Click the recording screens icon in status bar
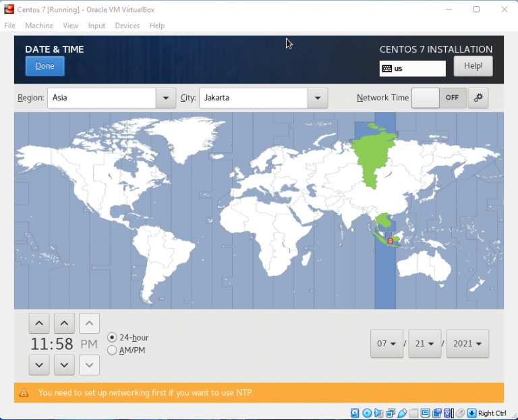The image size is (518, 420). pyautogui.click(x=437, y=413)
